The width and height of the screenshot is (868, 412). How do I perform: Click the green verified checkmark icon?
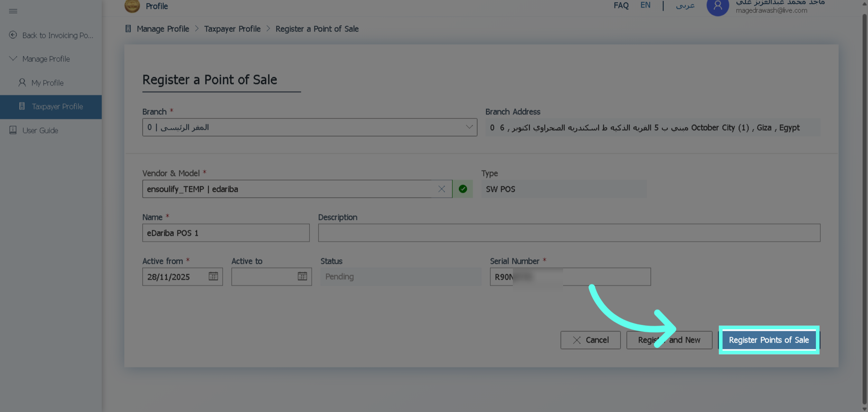[x=463, y=189]
